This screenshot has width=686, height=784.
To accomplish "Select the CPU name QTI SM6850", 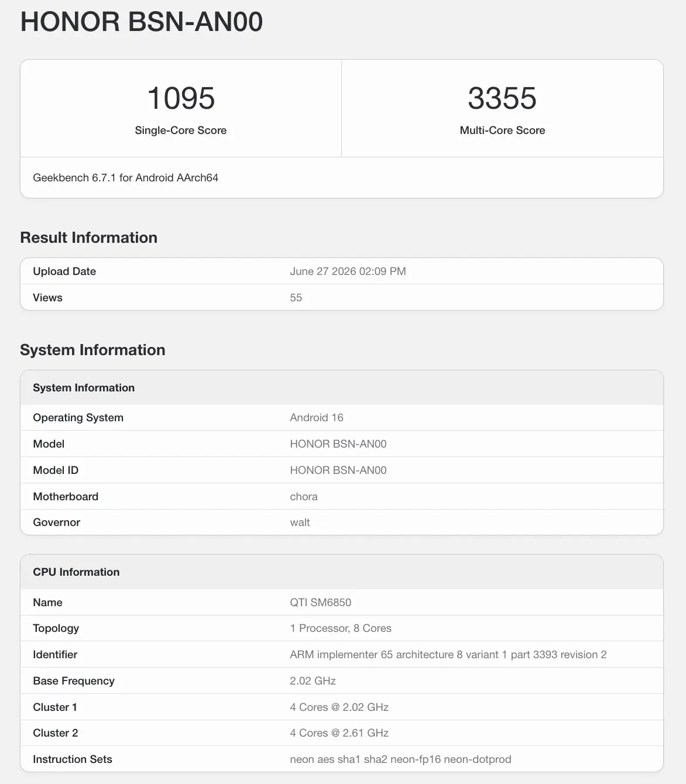I will pyautogui.click(x=321, y=603).
